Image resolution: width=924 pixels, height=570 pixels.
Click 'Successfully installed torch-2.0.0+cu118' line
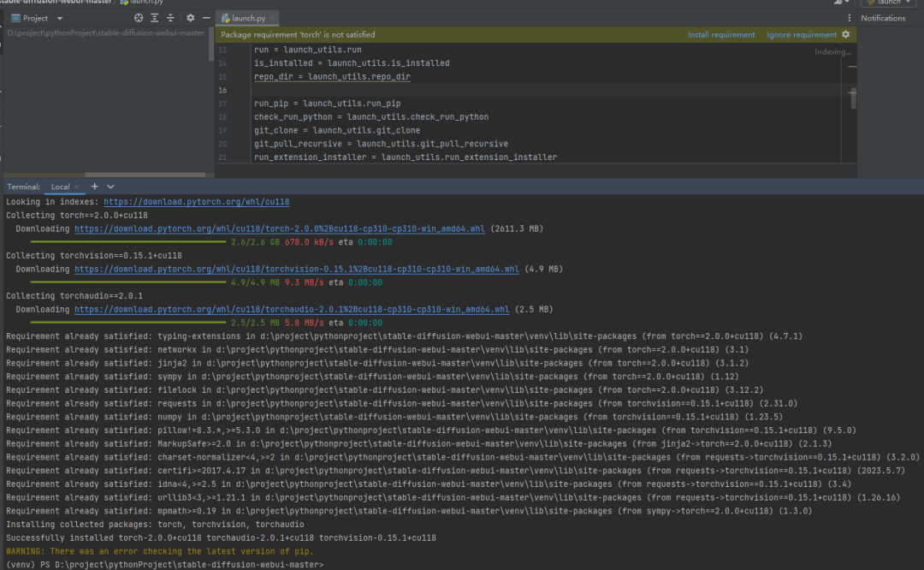point(221,538)
